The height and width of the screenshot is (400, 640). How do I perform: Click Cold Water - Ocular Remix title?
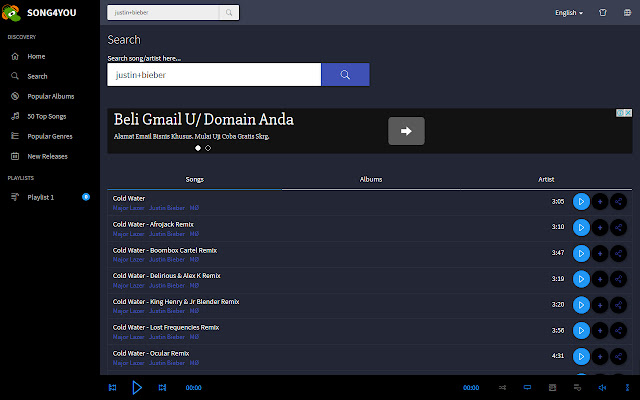point(151,353)
